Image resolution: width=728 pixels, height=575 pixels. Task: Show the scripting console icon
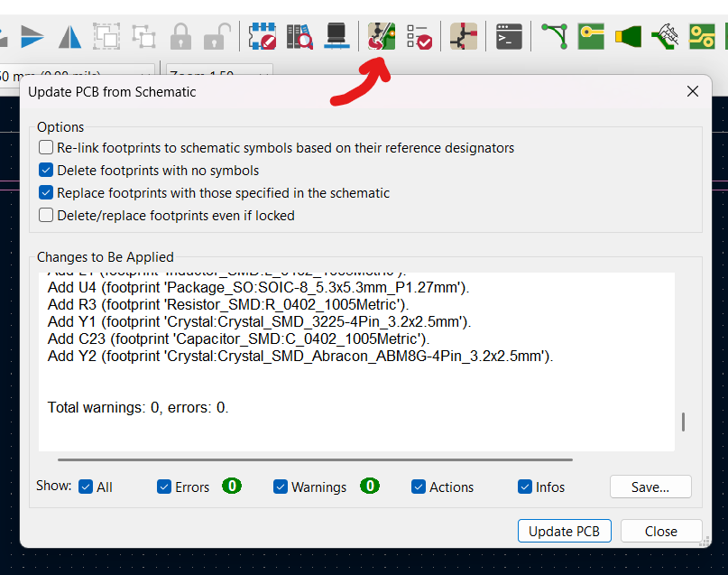click(510, 36)
